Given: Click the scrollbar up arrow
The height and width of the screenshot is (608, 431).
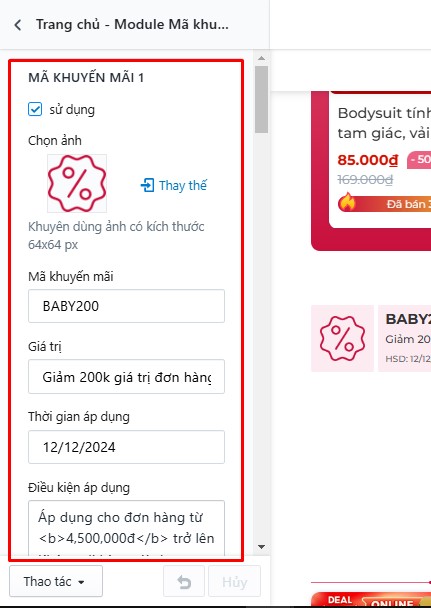Looking at the screenshot, I should [x=261, y=58].
